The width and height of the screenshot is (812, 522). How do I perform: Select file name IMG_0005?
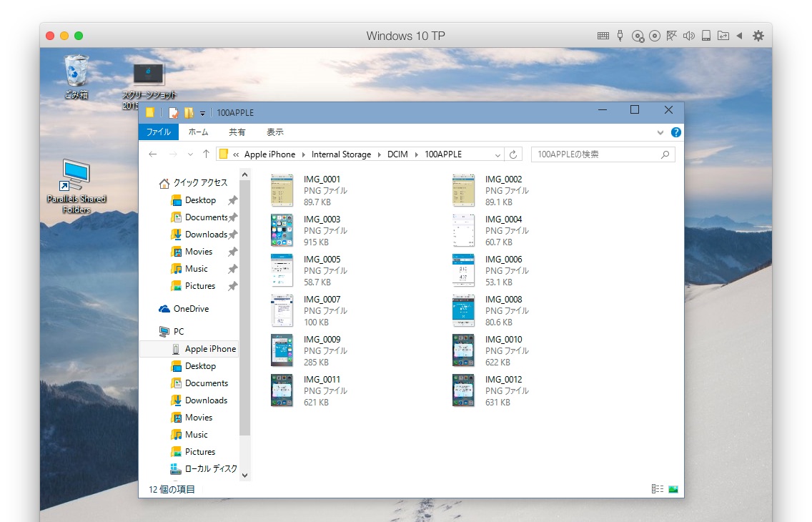322,259
